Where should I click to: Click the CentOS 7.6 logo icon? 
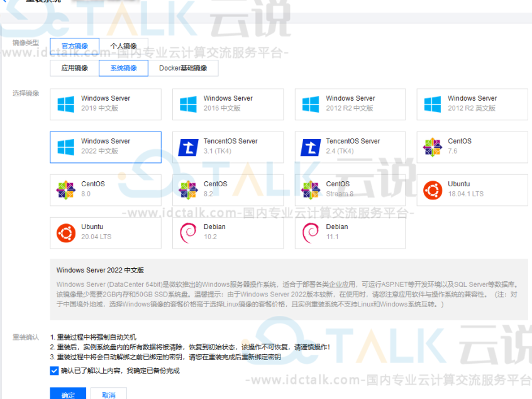click(433, 147)
